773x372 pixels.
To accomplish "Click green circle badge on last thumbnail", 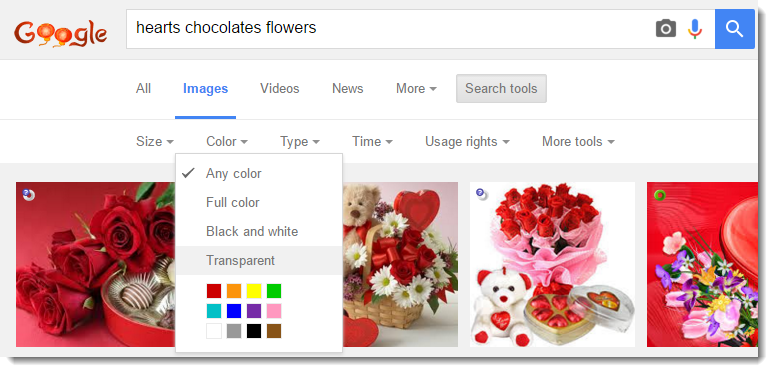I will [660, 195].
